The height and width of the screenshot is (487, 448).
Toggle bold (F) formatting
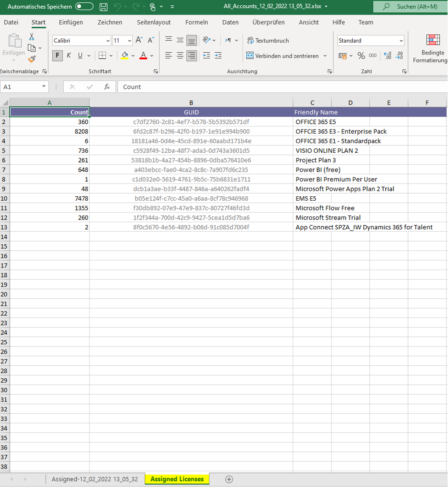(x=57, y=56)
